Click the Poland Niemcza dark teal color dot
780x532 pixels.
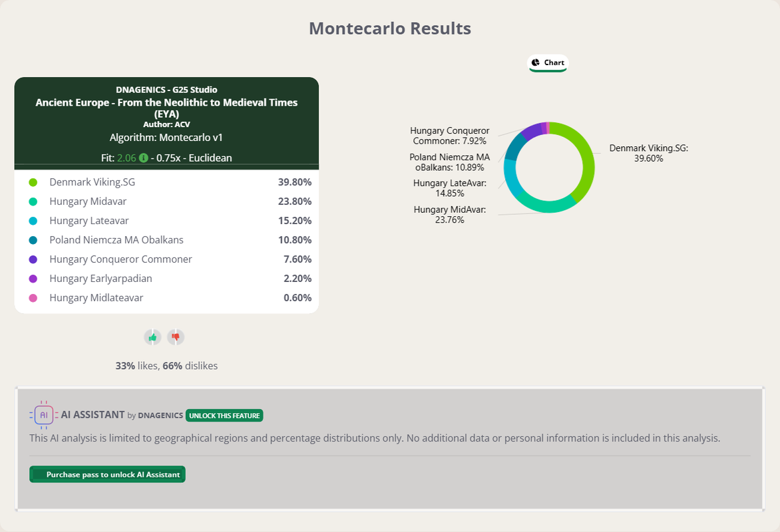pyautogui.click(x=33, y=241)
